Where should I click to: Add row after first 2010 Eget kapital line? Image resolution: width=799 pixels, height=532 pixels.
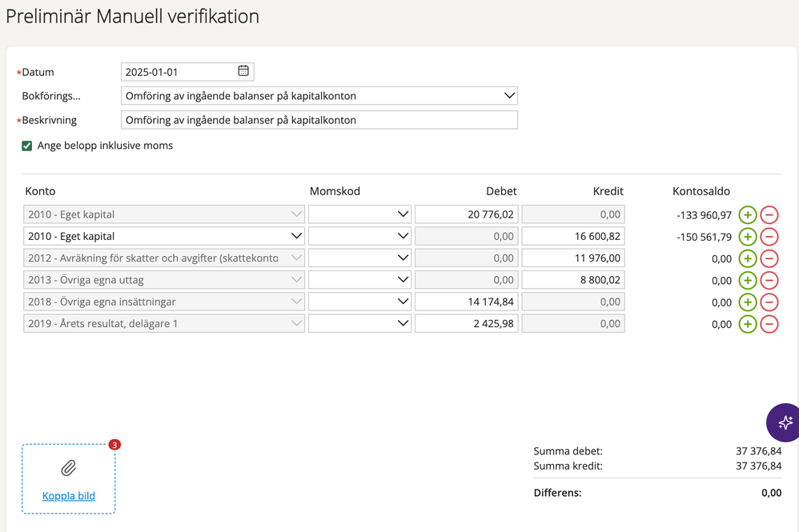747,214
